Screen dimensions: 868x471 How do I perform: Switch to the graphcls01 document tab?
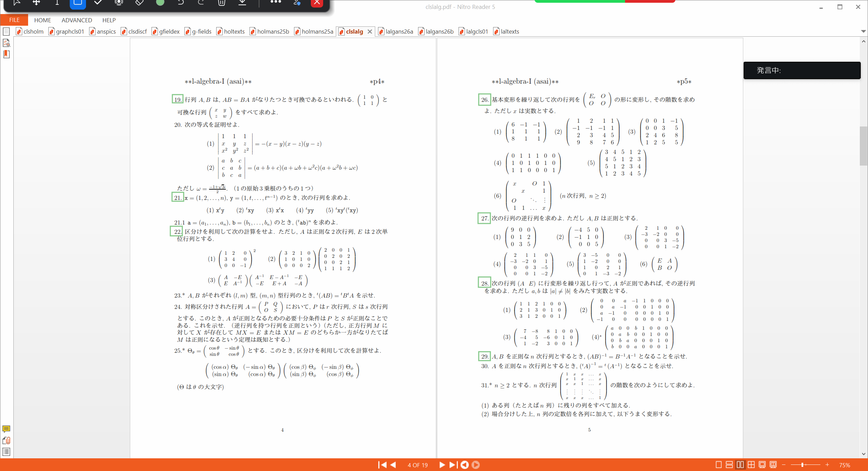click(66, 32)
